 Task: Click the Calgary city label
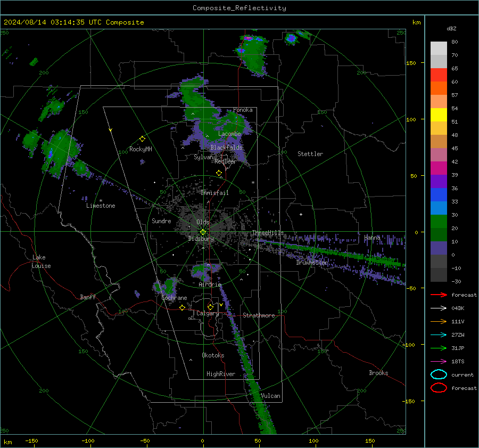point(208,313)
